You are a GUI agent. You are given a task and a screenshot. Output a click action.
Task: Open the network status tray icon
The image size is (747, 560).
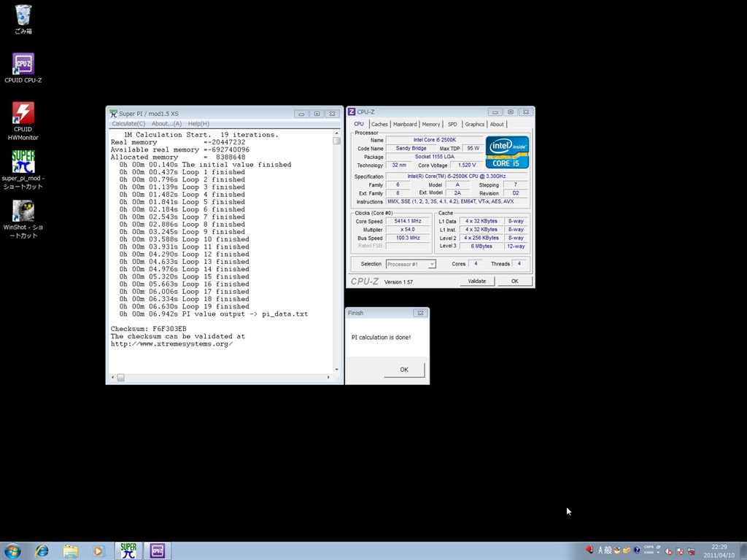pyautogui.click(x=692, y=551)
